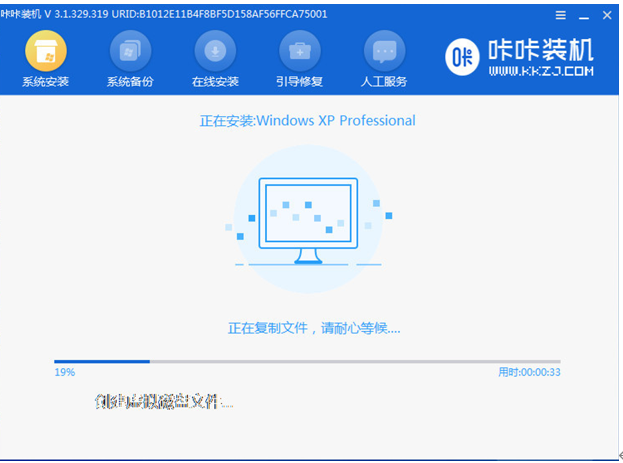Select the 人工服务 text label
This screenshot has width=623, height=463.
click(382, 81)
